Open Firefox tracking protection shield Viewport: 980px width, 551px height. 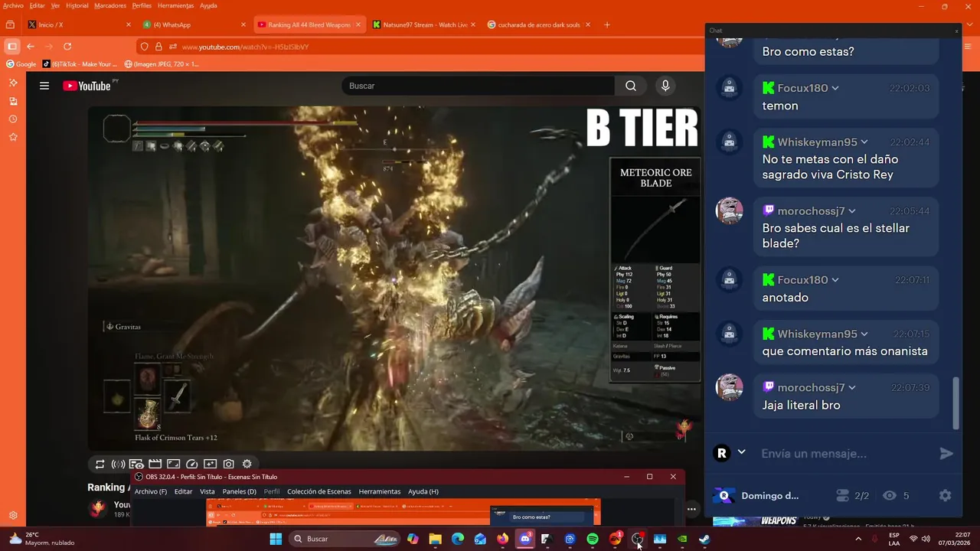(145, 47)
